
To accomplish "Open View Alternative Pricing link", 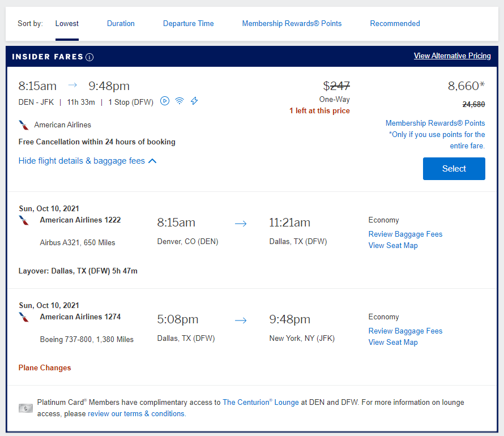I will [452, 56].
